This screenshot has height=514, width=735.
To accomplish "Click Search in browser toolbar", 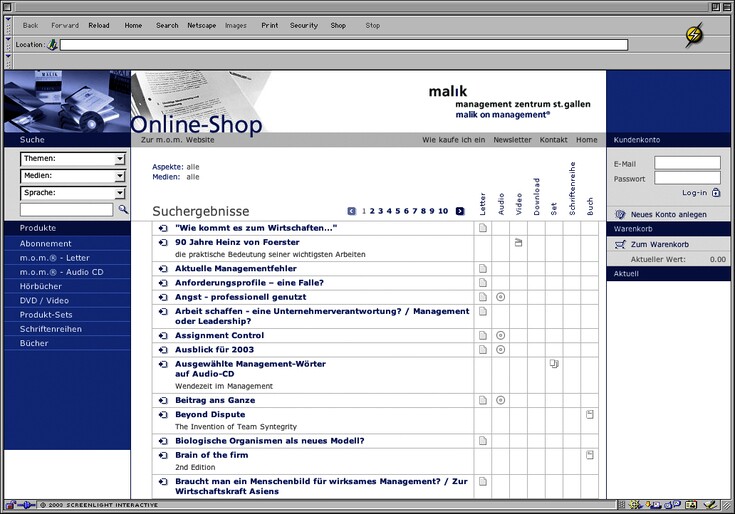I will pyautogui.click(x=167, y=26).
